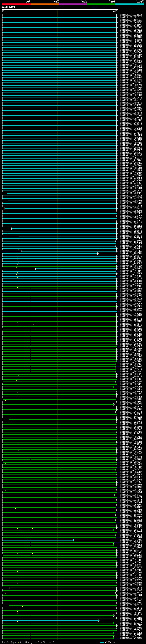Select hit label UniRef100_A7QTM1
This screenshot has width=146, height=644.
(x=131, y=37)
